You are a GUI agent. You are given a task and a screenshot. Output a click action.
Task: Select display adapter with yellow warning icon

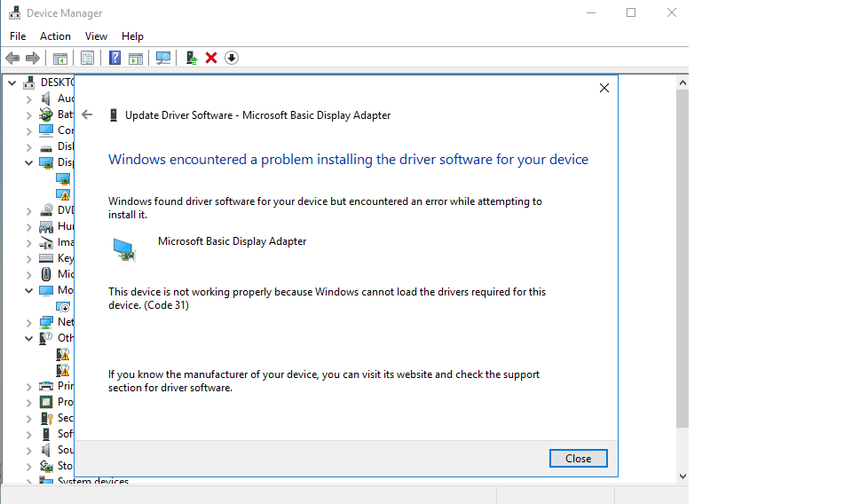point(63,194)
